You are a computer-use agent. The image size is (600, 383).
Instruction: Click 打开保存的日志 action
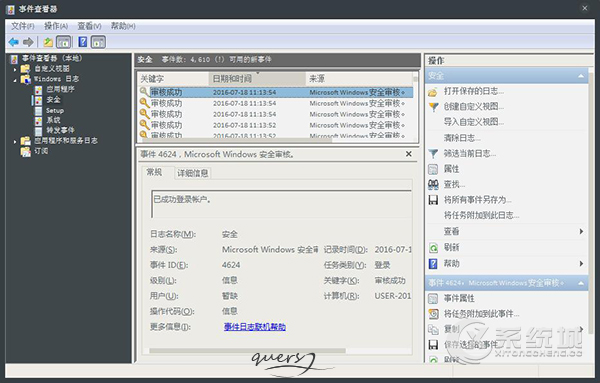click(473, 91)
